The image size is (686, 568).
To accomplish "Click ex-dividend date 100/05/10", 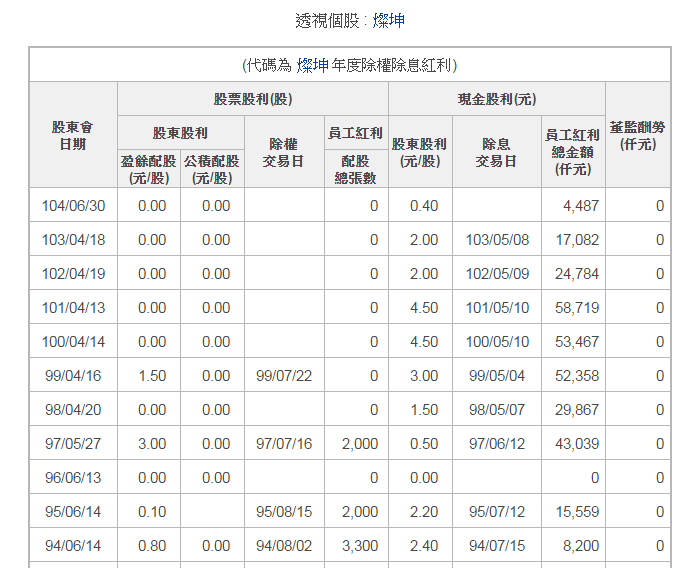I will click(x=497, y=342).
